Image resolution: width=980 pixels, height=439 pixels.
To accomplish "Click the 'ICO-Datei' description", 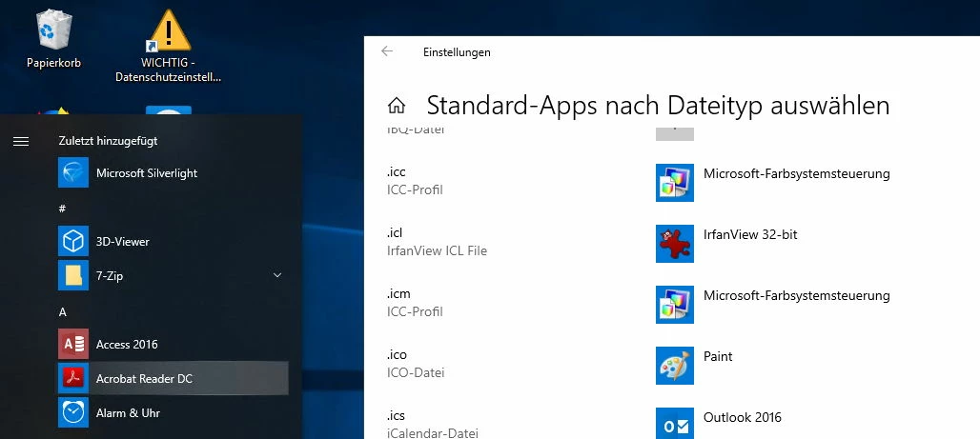I will tap(416, 372).
